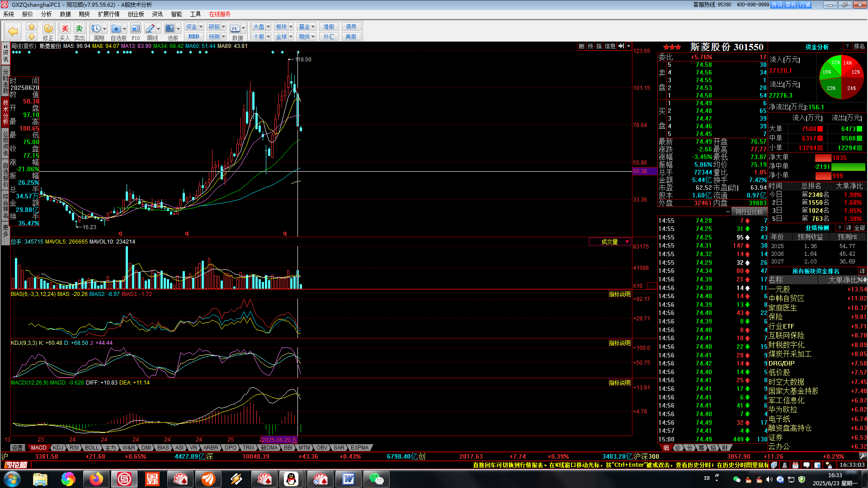This screenshot has width=868, height=488.
Task: Expand the 预测 dropdown
Action: point(224,37)
